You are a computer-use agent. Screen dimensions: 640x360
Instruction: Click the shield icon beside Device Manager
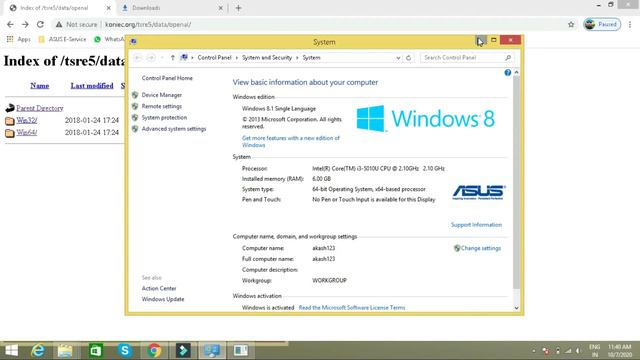pyautogui.click(x=135, y=95)
